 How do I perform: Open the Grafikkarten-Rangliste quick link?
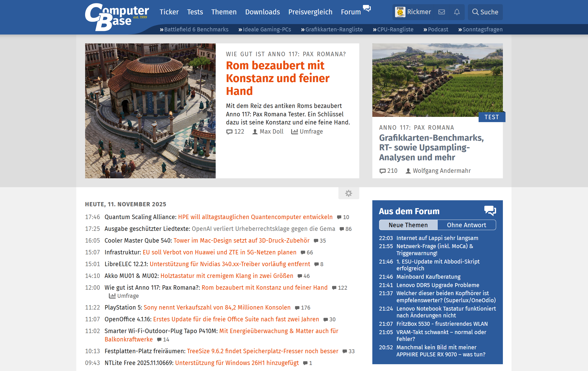pos(332,29)
